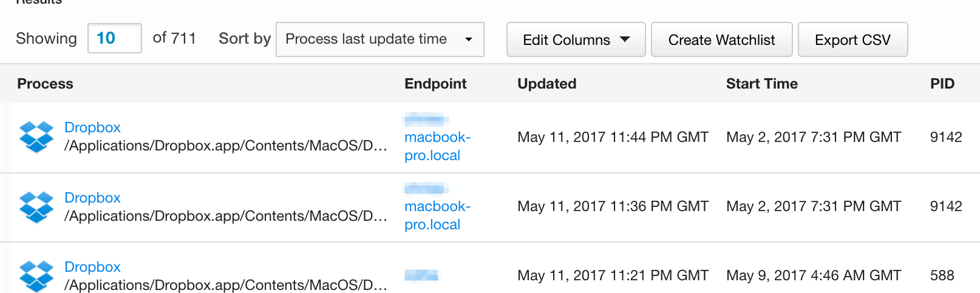Open the Sort by dropdown
Viewport: 980px width, 293px height.
point(379,39)
